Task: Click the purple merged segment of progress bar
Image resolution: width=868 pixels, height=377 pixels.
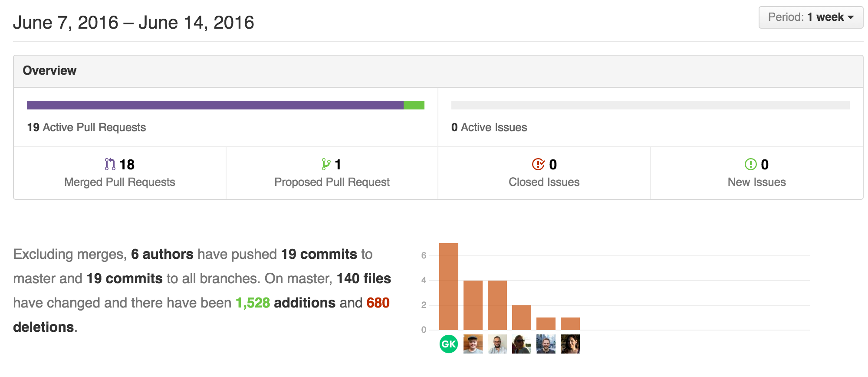Action: point(215,105)
